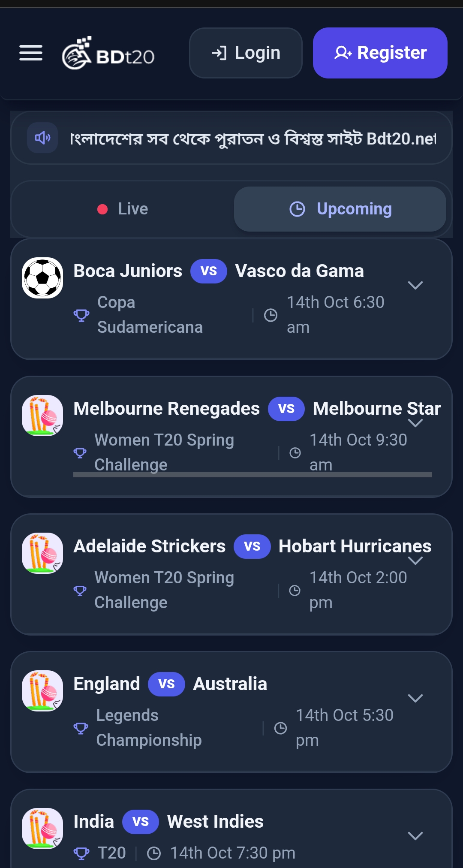Click the announcement speaker icon
Screen dimensions: 463x868
coord(42,138)
